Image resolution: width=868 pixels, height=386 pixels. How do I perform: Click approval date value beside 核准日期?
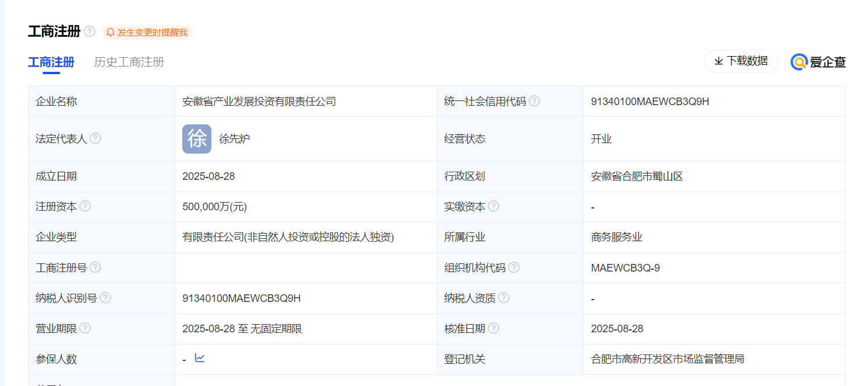617,329
